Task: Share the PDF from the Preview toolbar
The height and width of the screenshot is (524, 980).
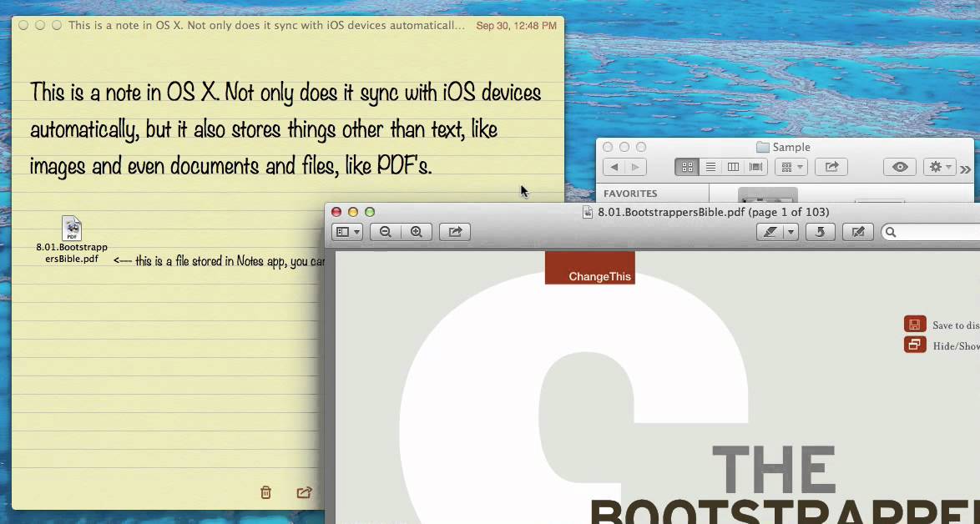Action: coord(455,232)
